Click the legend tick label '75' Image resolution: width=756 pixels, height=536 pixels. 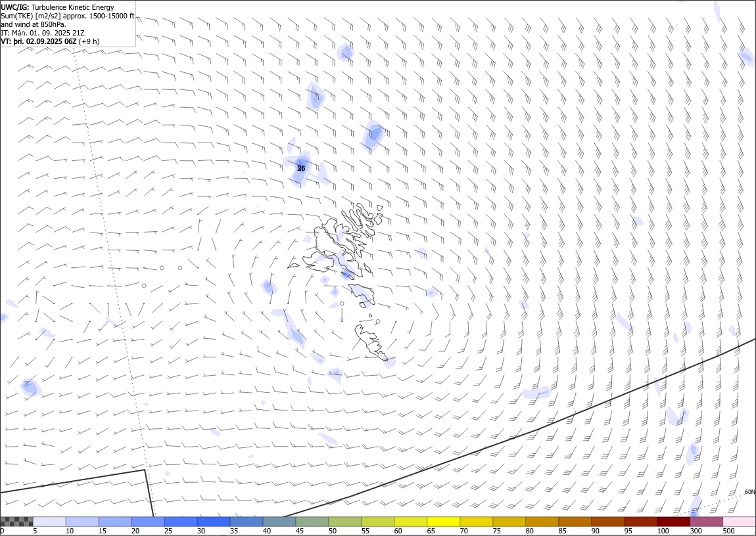coord(496,531)
